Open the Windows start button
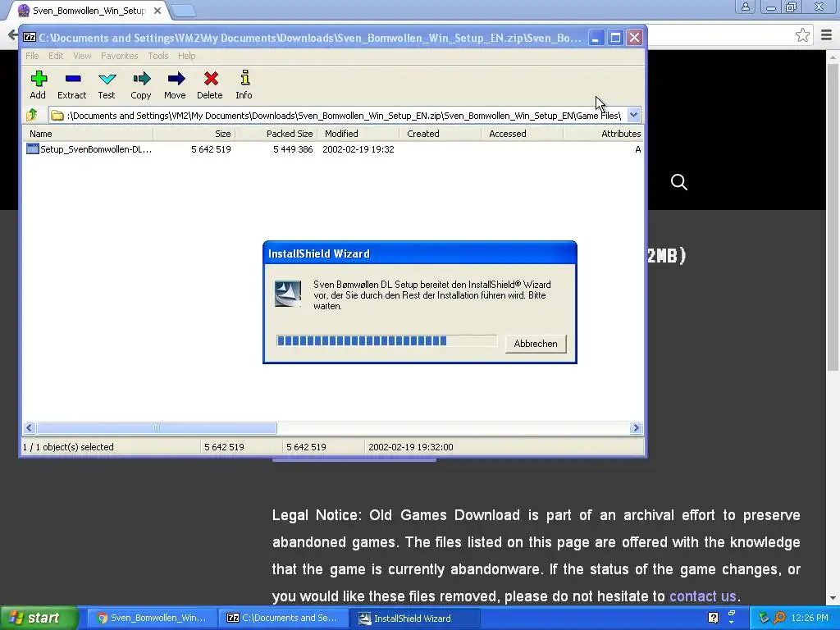The image size is (840, 630). coord(39,618)
